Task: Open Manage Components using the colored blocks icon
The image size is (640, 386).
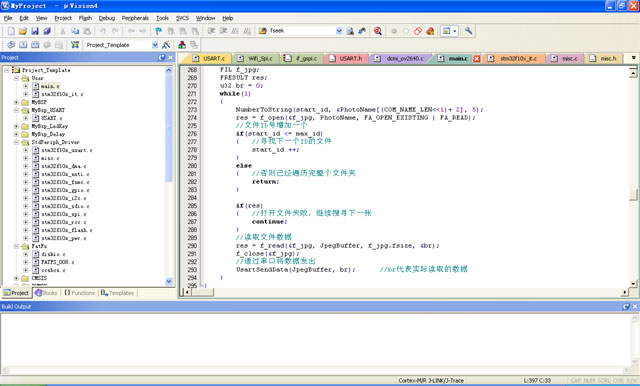Action: coord(182,45)
